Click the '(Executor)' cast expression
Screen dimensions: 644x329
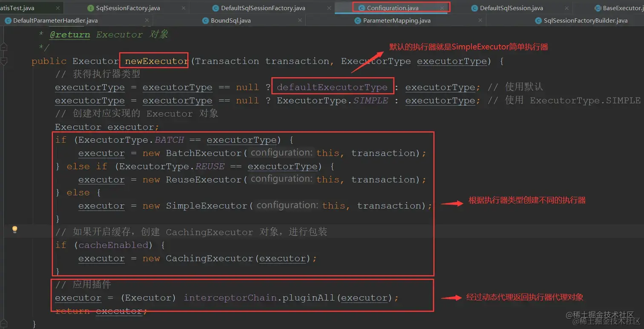(148, 297)
